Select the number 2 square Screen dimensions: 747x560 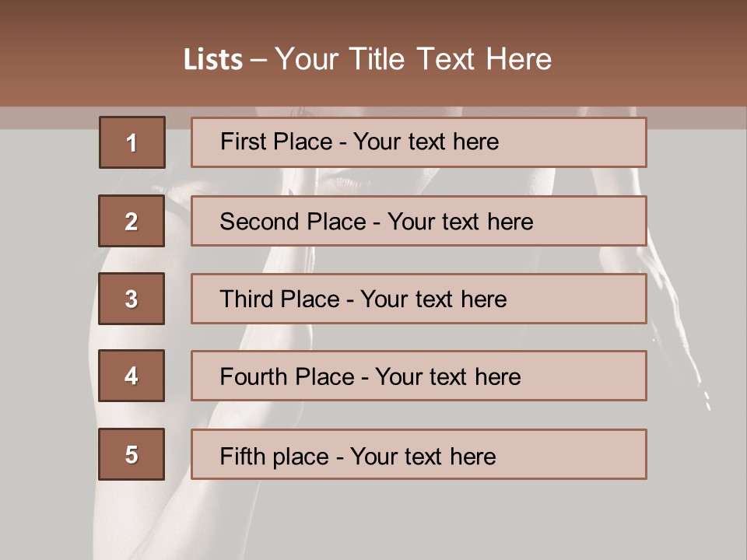pyautogui.click(x=132, y=221)
